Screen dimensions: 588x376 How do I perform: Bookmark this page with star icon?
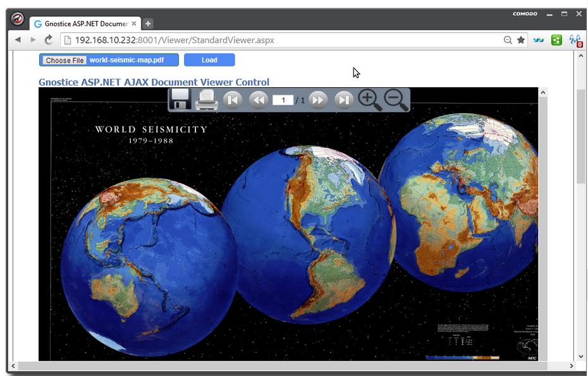pos(521,40)
